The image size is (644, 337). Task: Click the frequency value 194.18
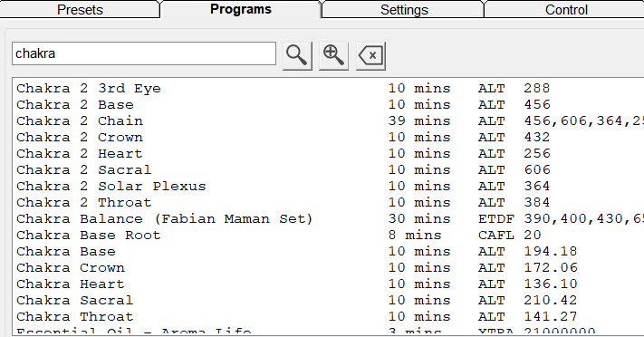tap(551, 252)
